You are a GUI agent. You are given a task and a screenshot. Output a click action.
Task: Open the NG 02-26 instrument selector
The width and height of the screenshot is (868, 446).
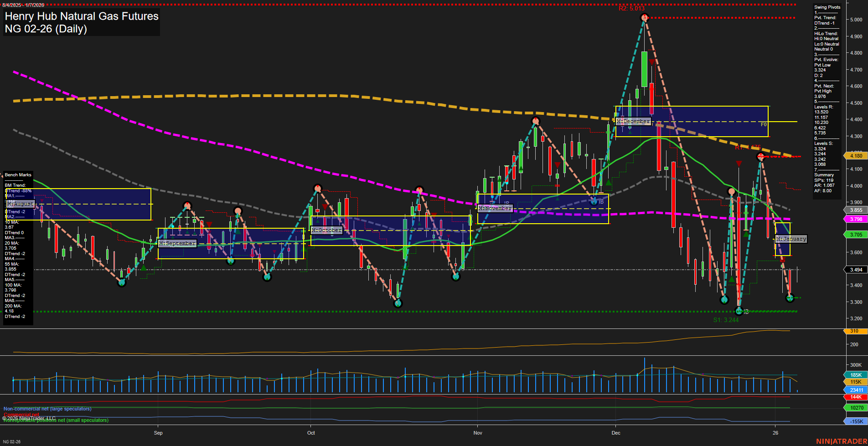click(x=11, y=441)
